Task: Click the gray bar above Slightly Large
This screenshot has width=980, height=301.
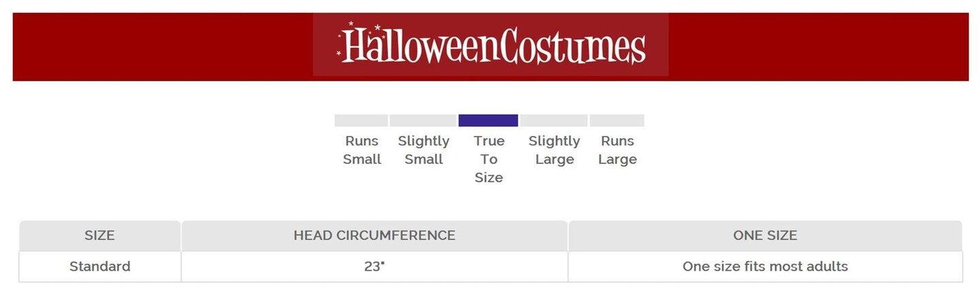Action: (x=554, y=121)
